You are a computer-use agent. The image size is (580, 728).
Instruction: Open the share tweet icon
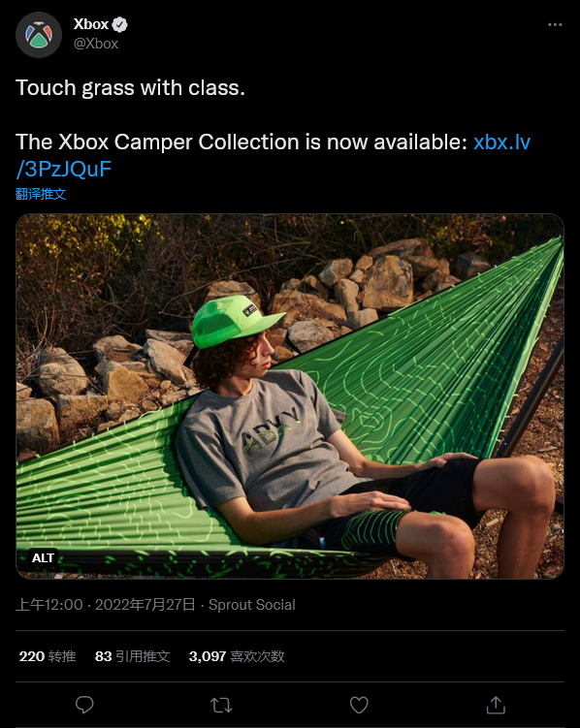pyautogui.click(x=496, y=705)
